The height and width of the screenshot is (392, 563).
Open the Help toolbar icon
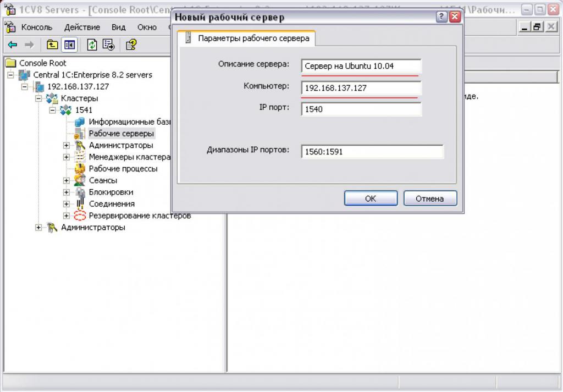(x=131, y=45)
